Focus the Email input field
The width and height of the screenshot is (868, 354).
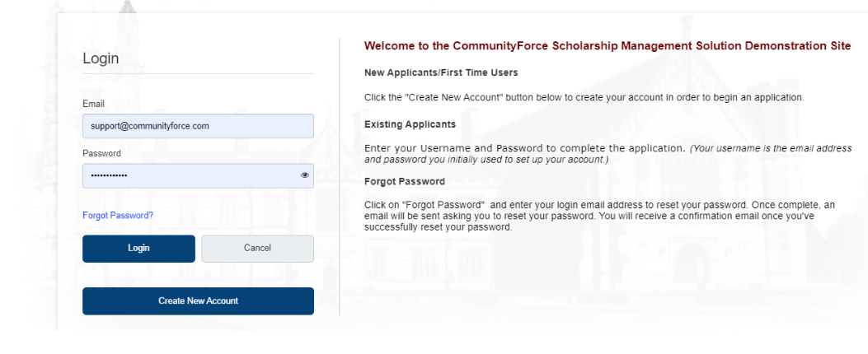[x=198, y=126]
